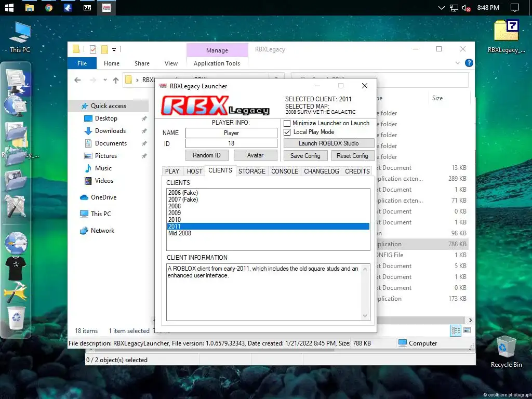Launch Chrome from the taskbar
Image resolution: width=532 pixels, height=399 pixels.
(49, 7)
